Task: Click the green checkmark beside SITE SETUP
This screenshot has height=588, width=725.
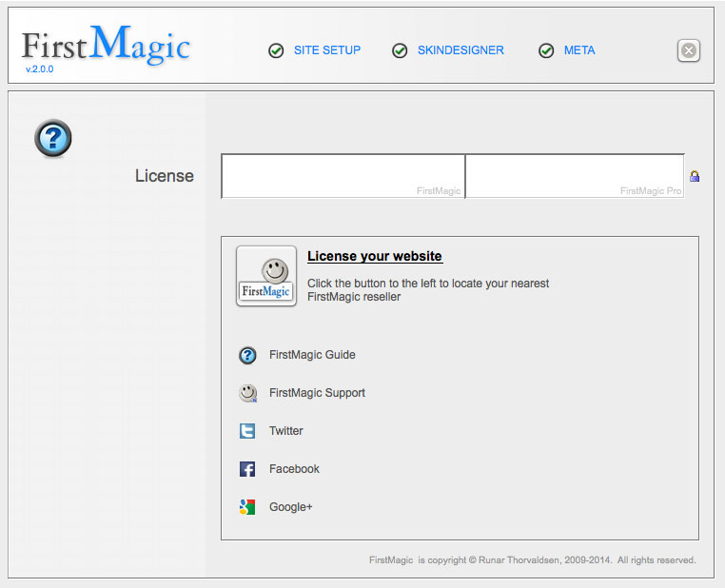Action: pyautogui.click(x=276, y=50)
